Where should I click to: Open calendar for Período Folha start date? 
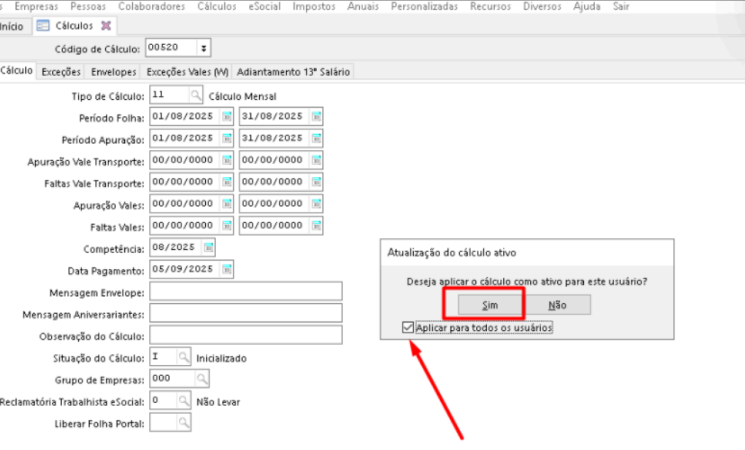tap(226, 117)
